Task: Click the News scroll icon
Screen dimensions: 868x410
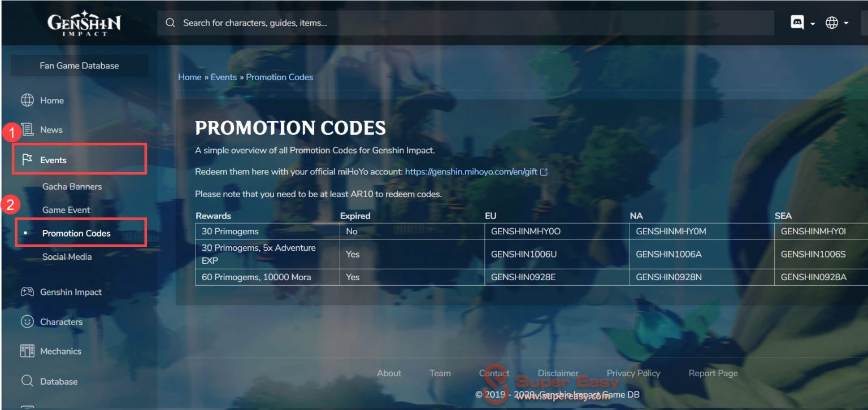Action: click(27, 129)
